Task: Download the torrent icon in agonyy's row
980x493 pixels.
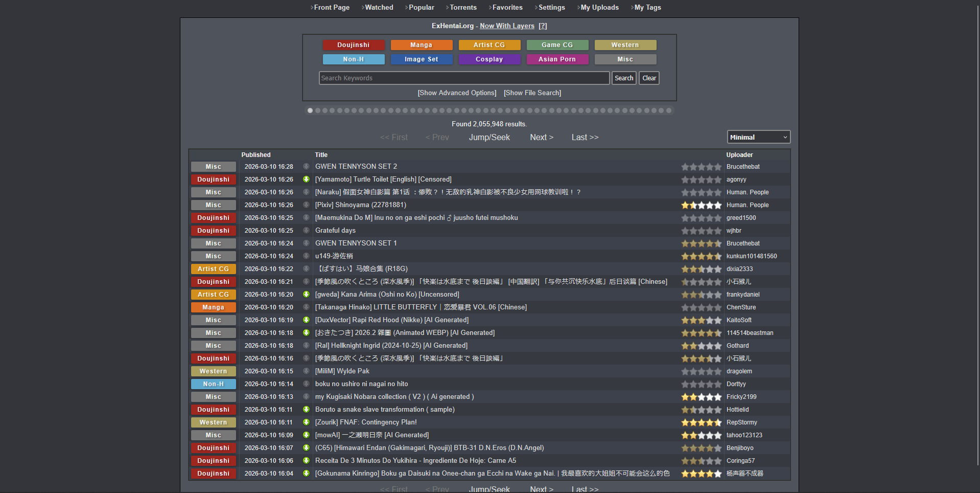Action: 306,180
